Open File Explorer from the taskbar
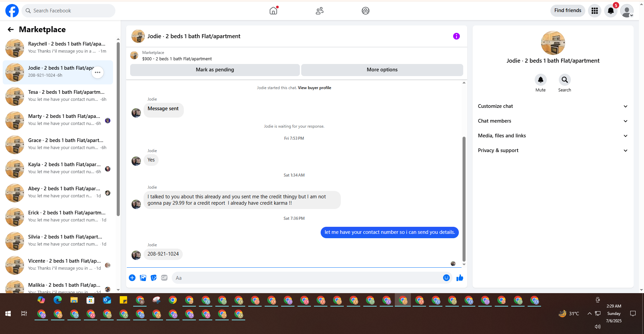The image size is (644, 334). [x=74, y=300]
